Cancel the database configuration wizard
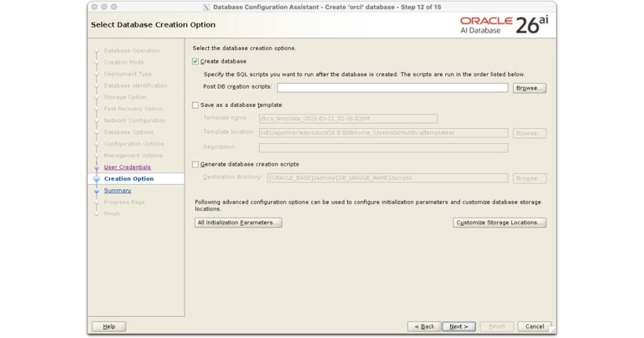Image resolution: width=644 pixels, height=338 pixels. 535,327
